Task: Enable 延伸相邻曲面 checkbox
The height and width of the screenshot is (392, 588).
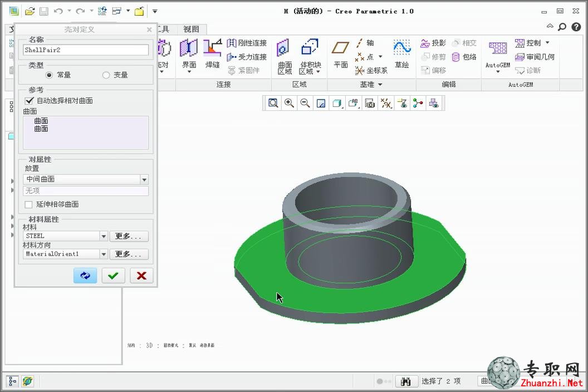Action: click(28, 204)
